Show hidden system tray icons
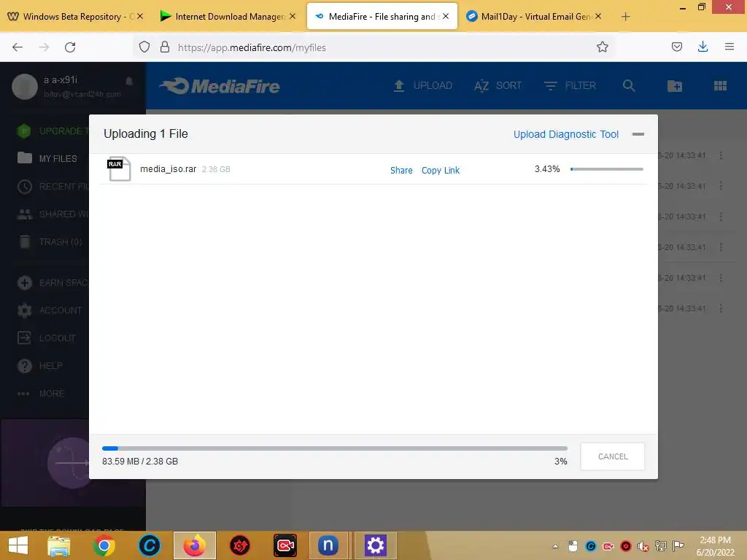The image size is (747, 560). (x=555, y=547)
